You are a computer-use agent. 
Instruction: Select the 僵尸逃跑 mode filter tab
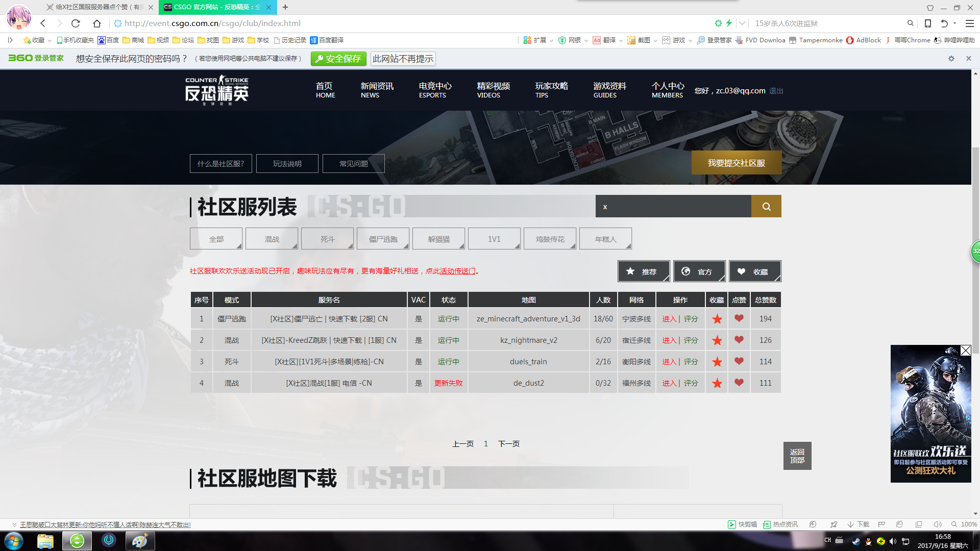(383, 239)
